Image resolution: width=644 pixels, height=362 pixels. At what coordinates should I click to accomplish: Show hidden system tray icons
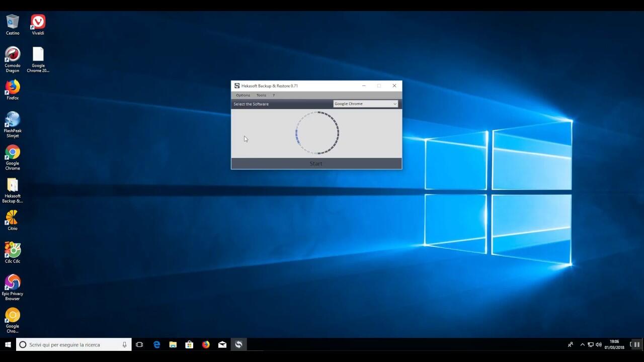click(583, 345)
